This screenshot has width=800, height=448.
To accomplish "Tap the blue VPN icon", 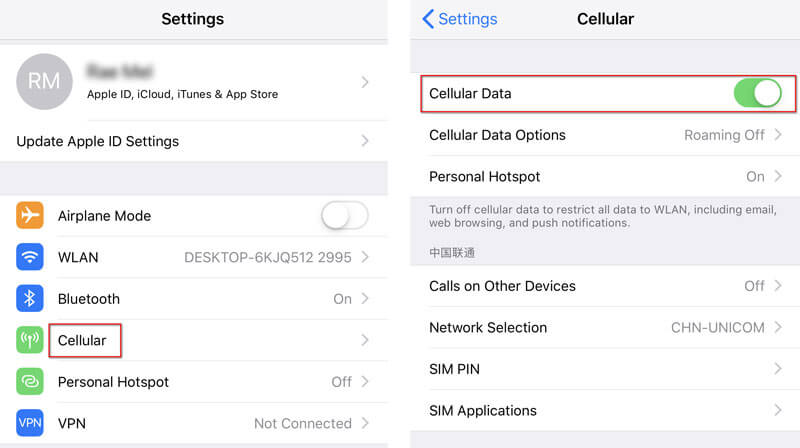I will [x=30, y=423].
